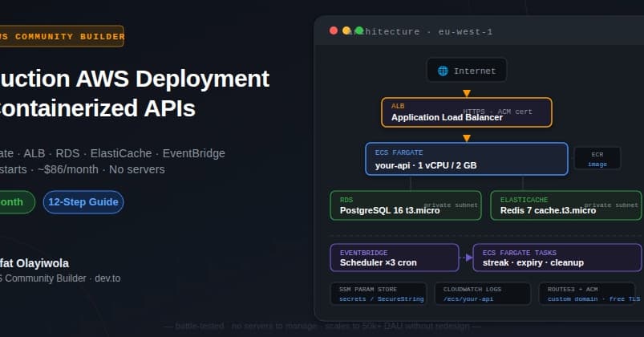Click 'secrets / SecureString' under SSM Param Store

click(x=381, y=298)
